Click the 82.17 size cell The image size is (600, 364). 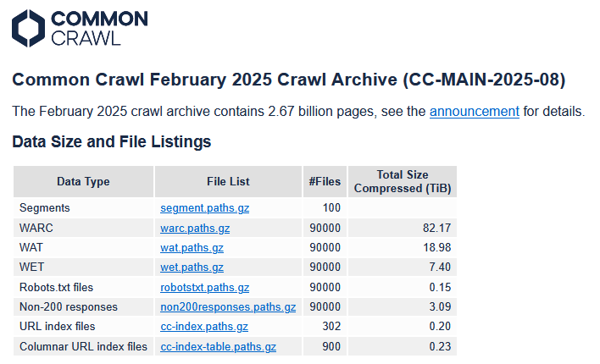pyautogui.click(x=437, y=228)
